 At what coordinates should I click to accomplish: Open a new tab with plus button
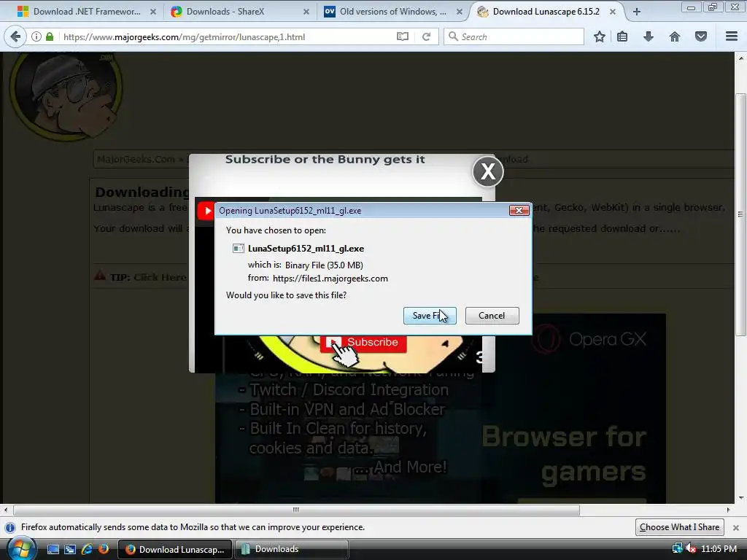[636, 12]
